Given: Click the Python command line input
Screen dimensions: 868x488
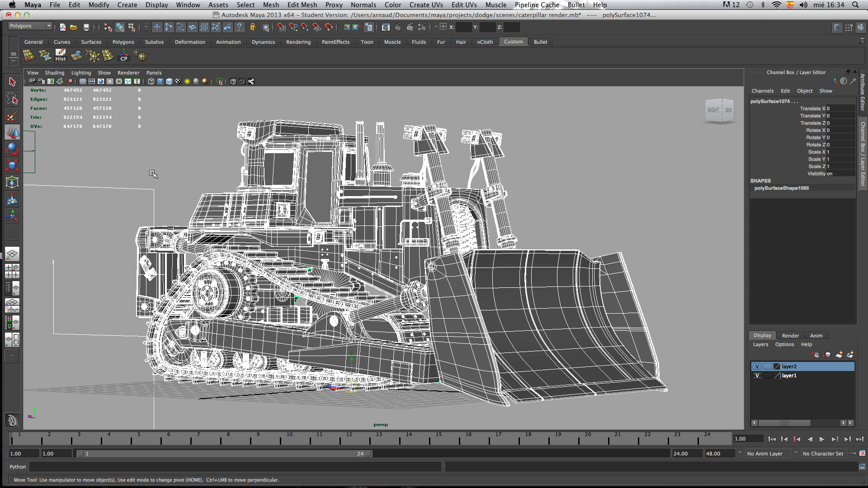Looking at the screenshot, I should tap(235, 467).
